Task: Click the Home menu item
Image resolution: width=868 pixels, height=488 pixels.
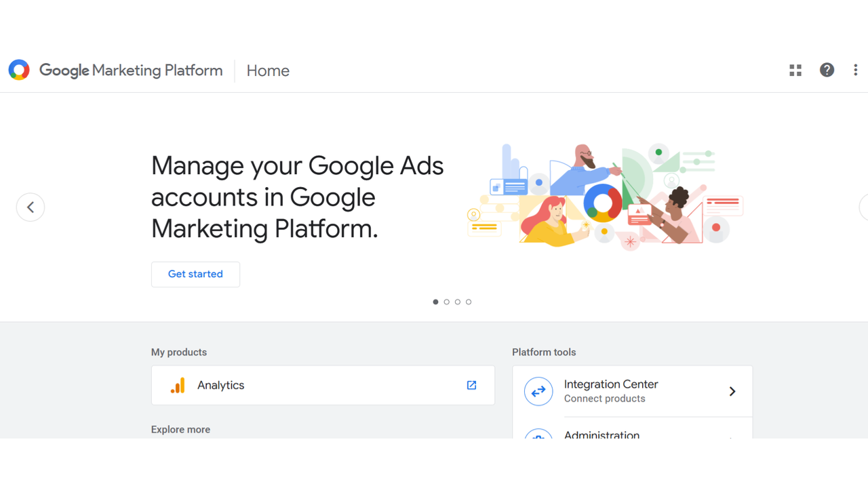Action: point(268,70)
